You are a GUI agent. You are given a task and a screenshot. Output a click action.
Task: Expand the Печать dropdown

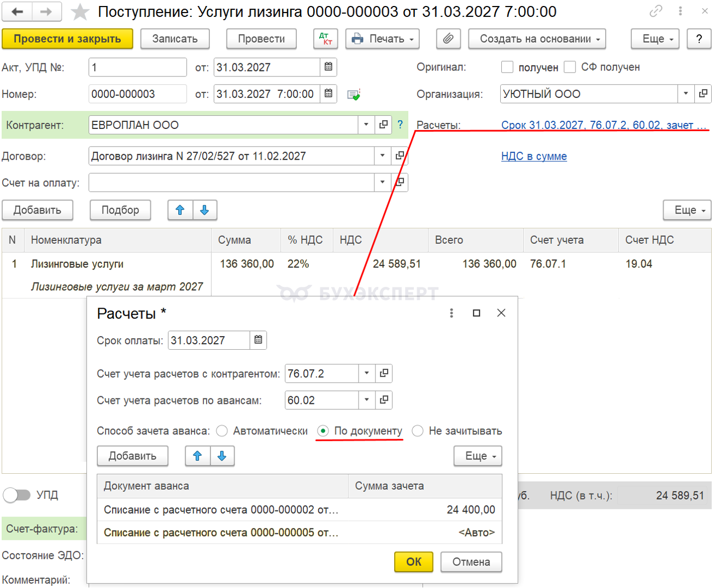point(383,39)
